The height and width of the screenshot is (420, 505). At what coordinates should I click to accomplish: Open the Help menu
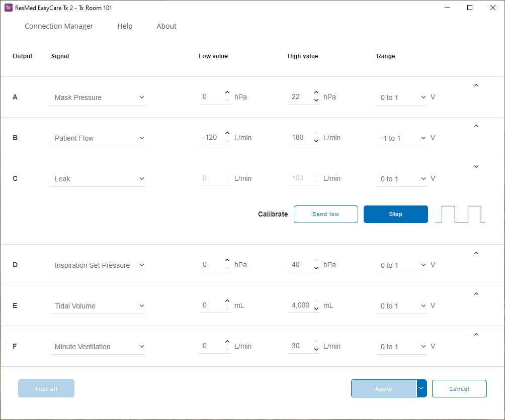coord(125,26)
